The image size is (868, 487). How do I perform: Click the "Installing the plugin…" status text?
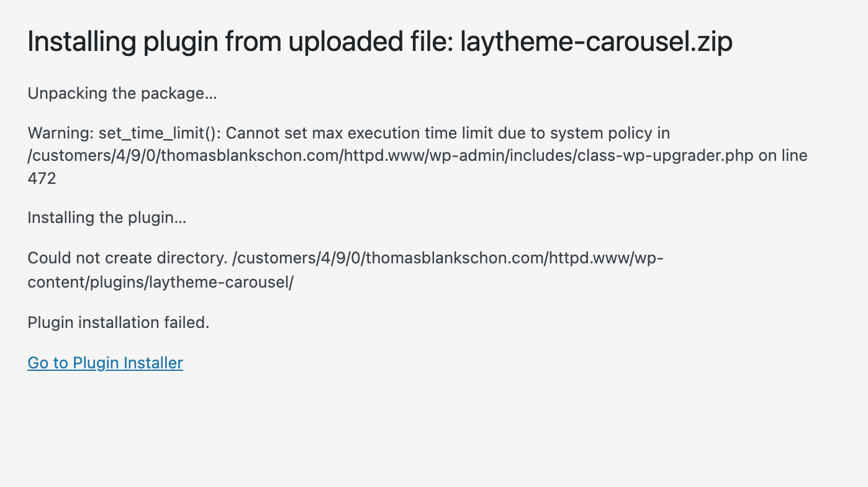pyautogui.click(x=107, y=218)
